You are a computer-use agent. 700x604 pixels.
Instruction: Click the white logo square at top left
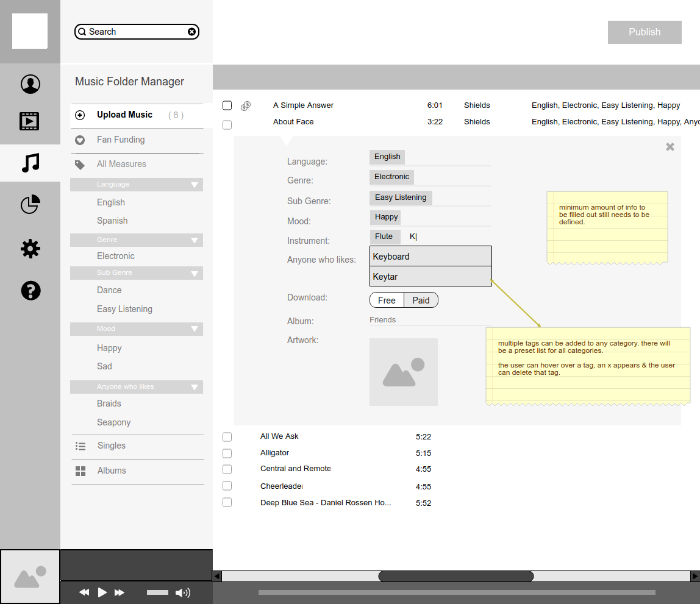pyautogui.click(x=30, y=31)
